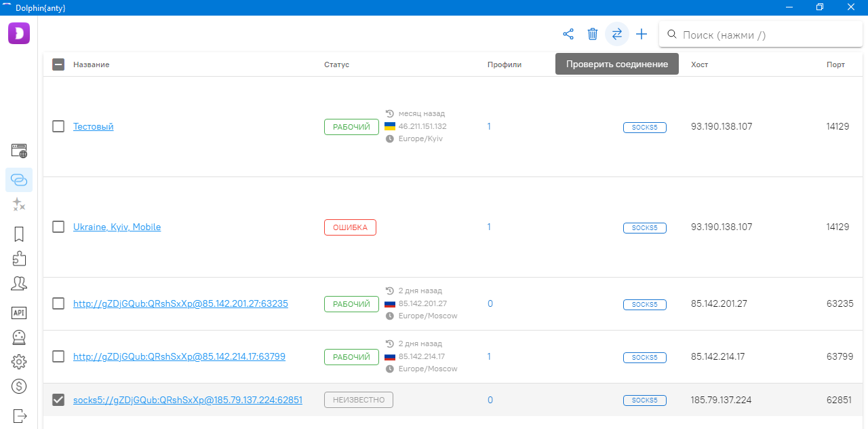Open the settings gear in sidebar
Viewport: 868px width, 429px height.
click(19, 362)
